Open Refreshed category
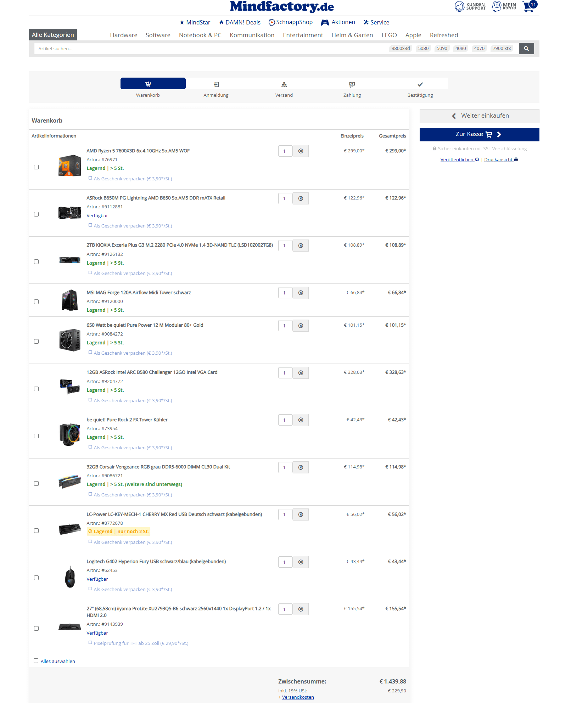This screenshot has width=588, height=703. click(444, 35)
